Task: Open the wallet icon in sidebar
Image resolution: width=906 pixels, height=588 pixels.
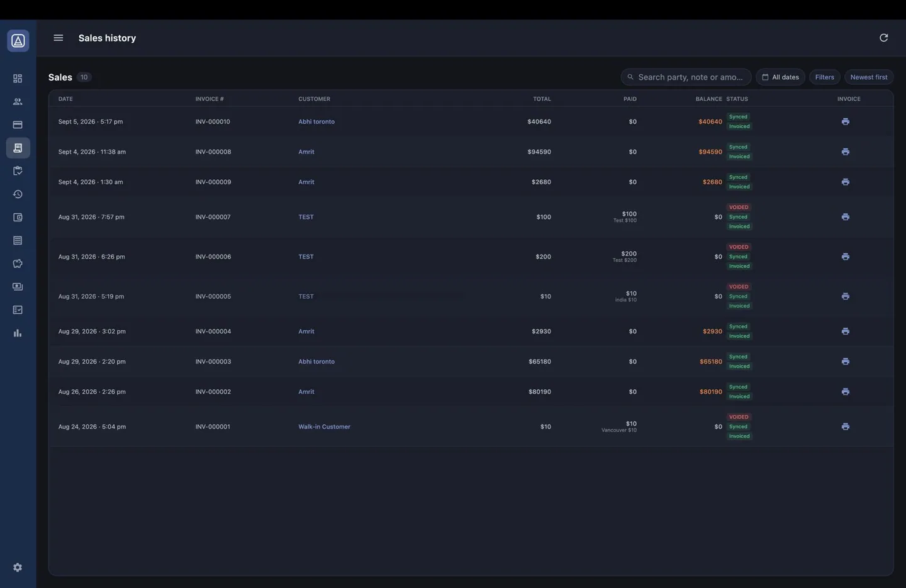Action: point(18,218)
